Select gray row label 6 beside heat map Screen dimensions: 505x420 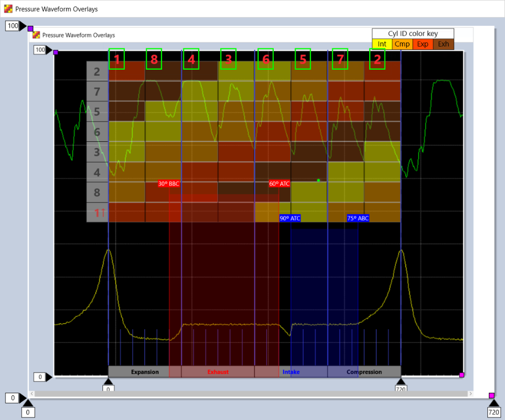pos(97,132)
